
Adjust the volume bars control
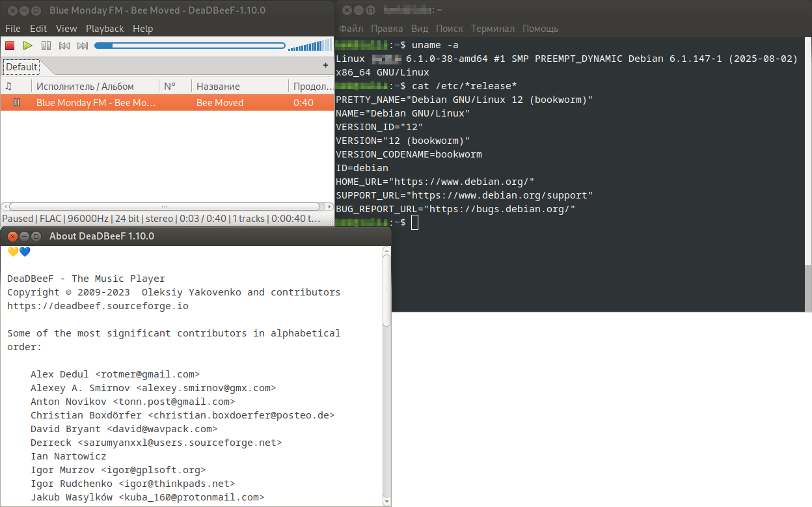pos(309,45)
